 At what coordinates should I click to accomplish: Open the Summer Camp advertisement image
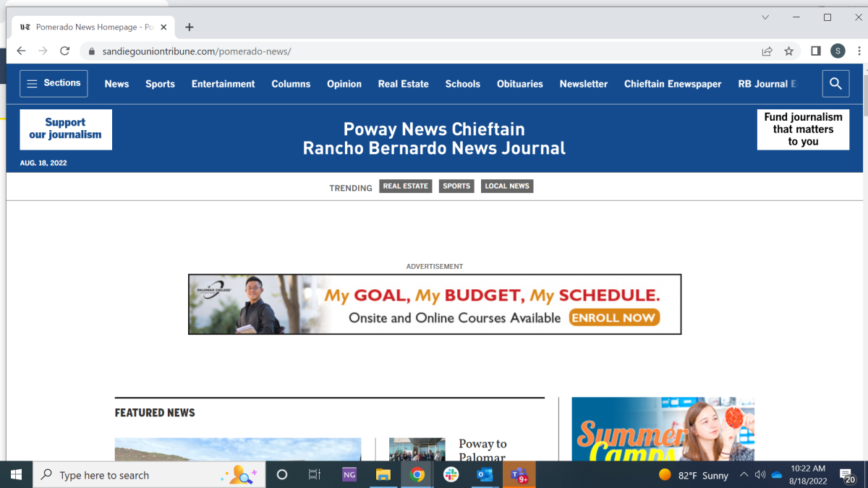tap(663, 429)
